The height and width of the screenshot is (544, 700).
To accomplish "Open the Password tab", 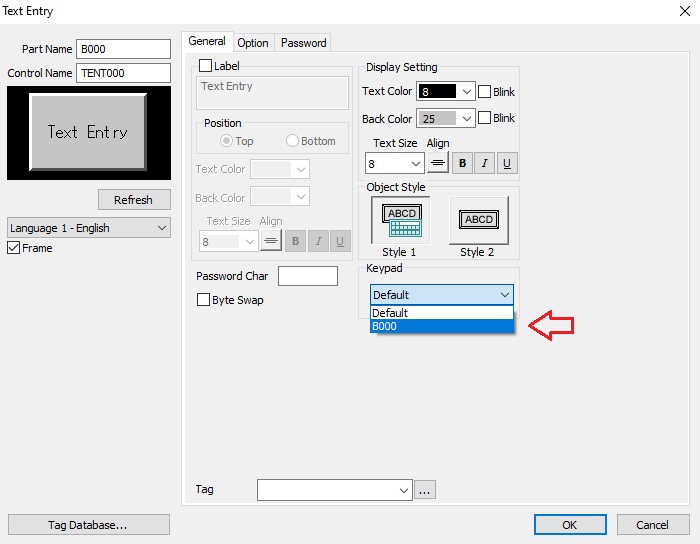I will click(303, 43).
